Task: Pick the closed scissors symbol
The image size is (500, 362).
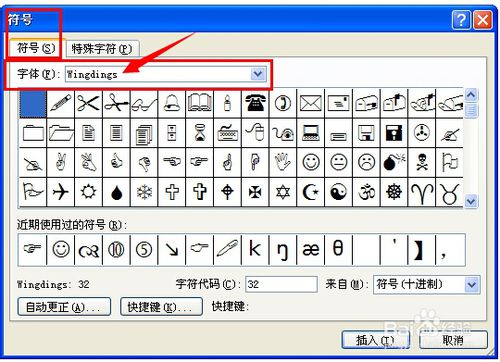Action: [88, 103]
